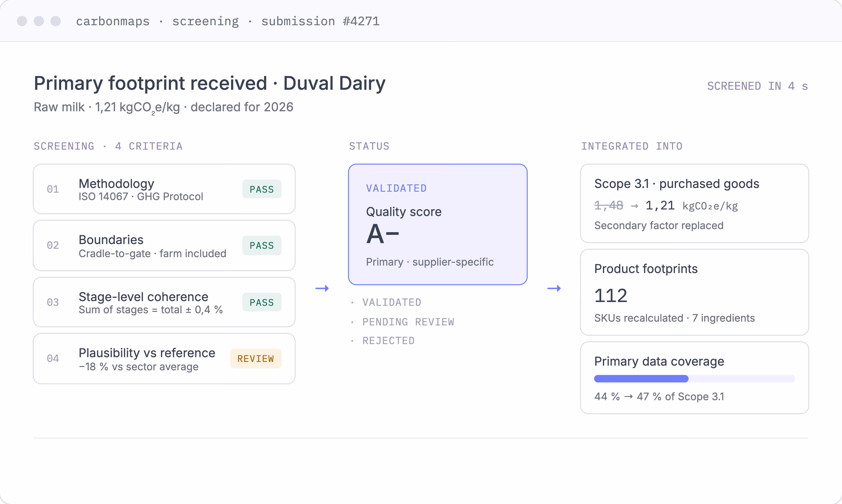842x504 pixels.
Task: Select the PASS badge on Boundaries
Action: [262, 245]
